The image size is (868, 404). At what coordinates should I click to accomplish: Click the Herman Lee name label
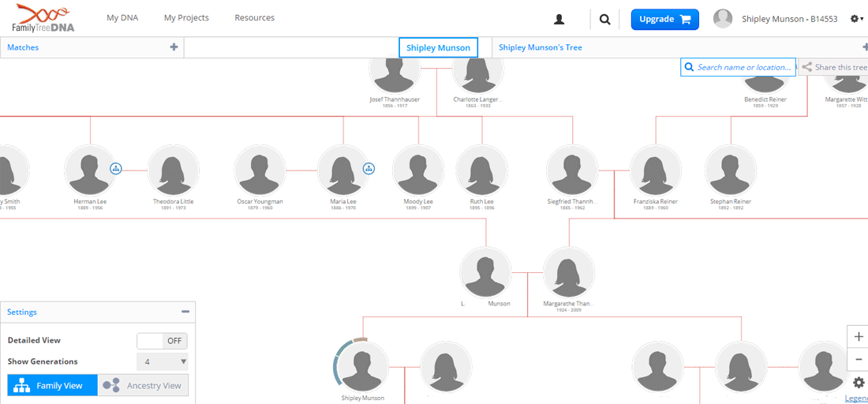(x=90, y=201)
